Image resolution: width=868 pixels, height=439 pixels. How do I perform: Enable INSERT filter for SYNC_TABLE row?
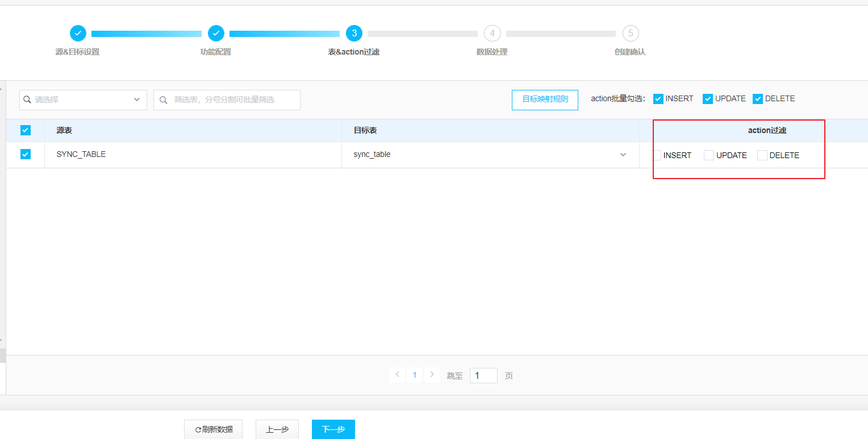(656, 155)
